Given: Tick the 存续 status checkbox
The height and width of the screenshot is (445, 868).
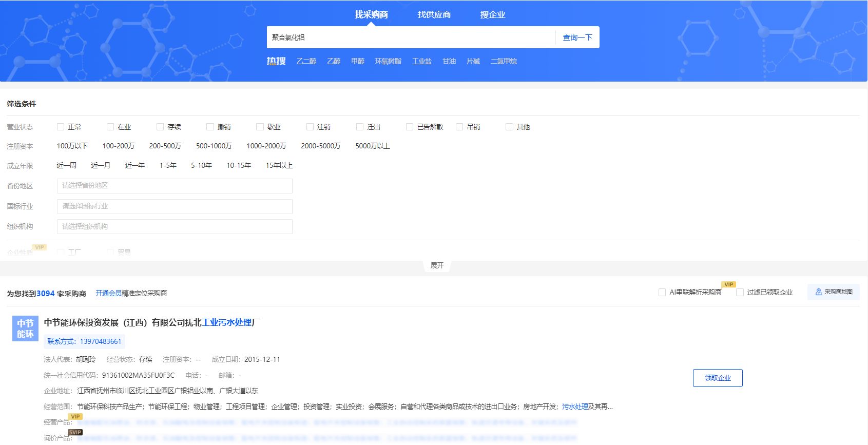Looking at the screenshot, I should (x=160, y=127).
